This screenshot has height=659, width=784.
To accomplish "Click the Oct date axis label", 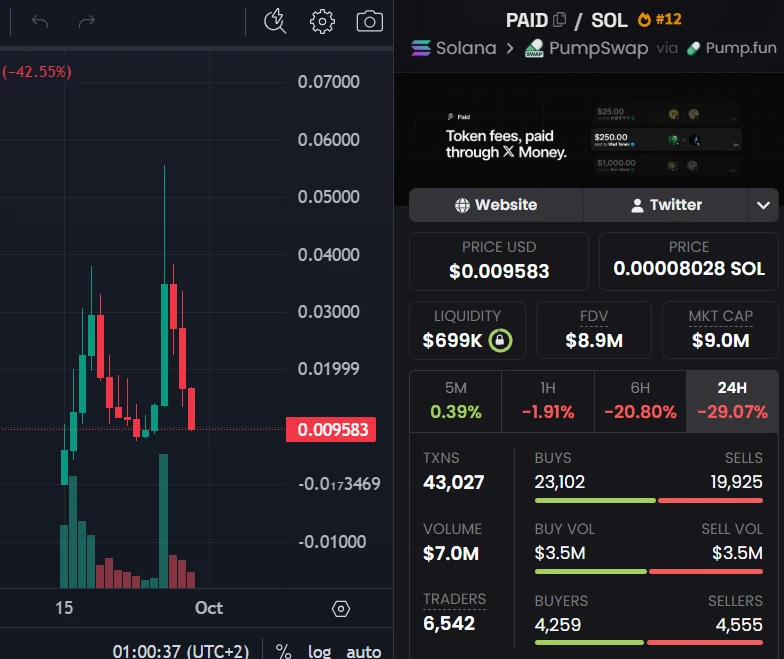I will [209, 608].
